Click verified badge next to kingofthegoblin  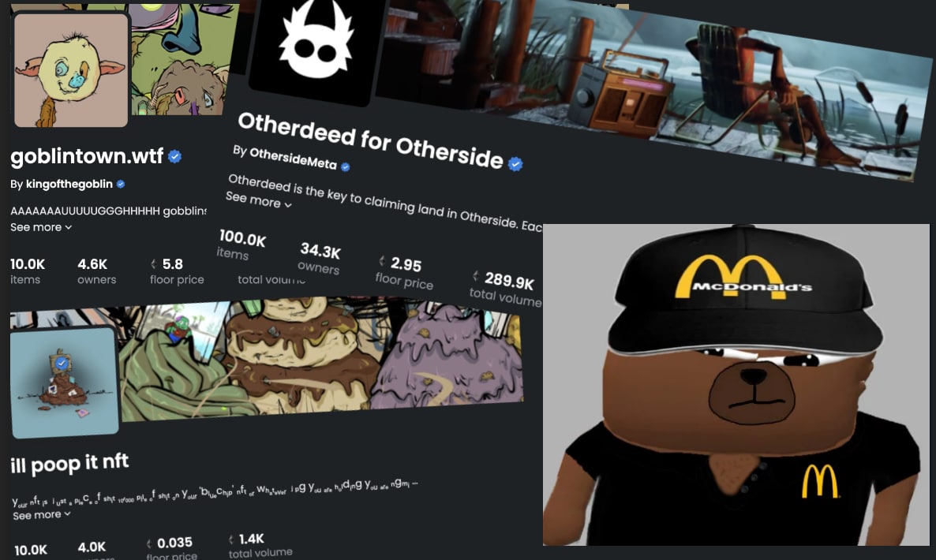(121, 185)
